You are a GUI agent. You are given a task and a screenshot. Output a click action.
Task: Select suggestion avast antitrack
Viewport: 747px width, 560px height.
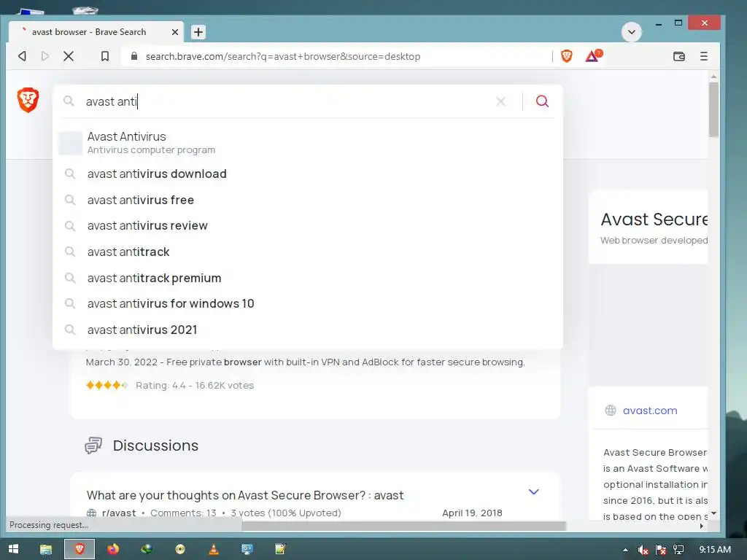click(x=308, y=252)
